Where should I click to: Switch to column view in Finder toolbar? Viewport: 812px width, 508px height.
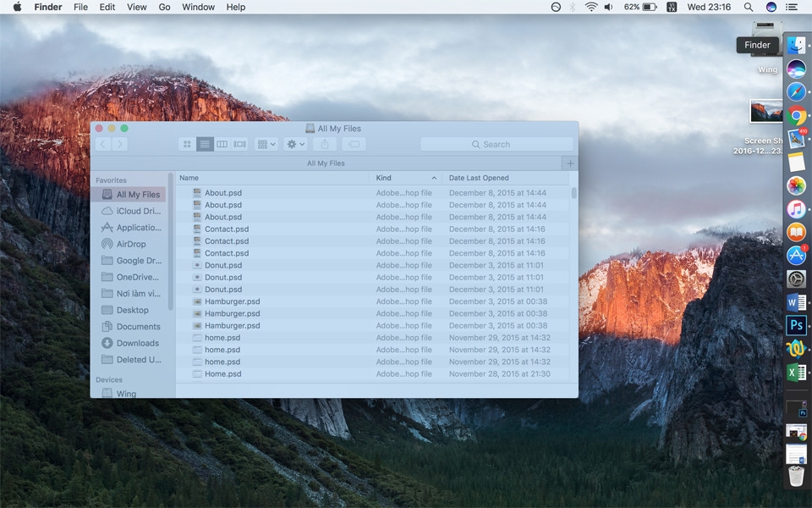(222, 145)
